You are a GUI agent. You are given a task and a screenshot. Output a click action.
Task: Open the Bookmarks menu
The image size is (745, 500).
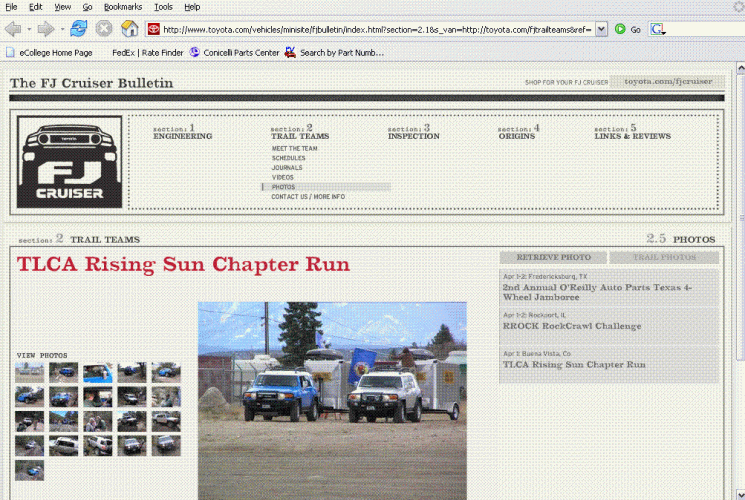[x=123, y=7]
